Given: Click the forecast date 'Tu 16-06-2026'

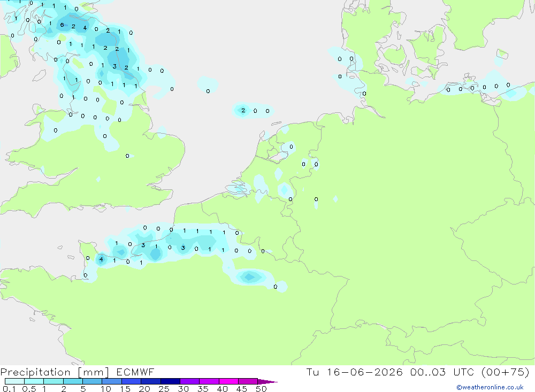Looking at the screenshot, I should (355, 372).
